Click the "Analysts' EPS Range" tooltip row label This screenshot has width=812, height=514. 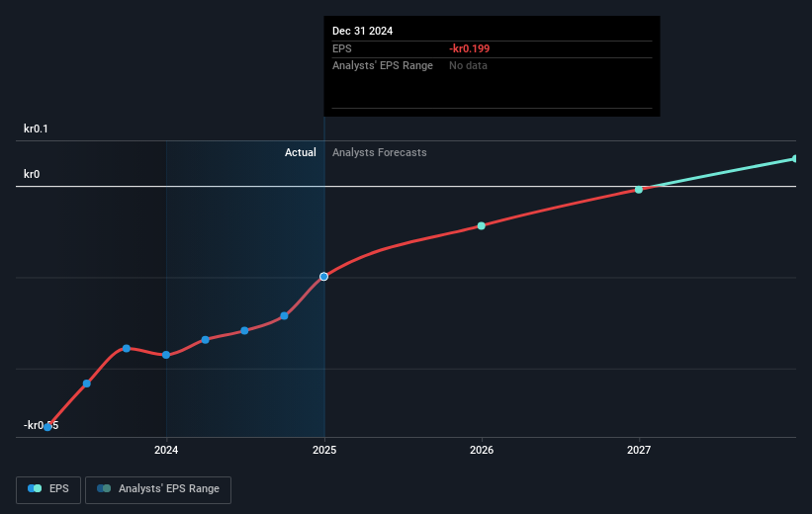[383, 66]
